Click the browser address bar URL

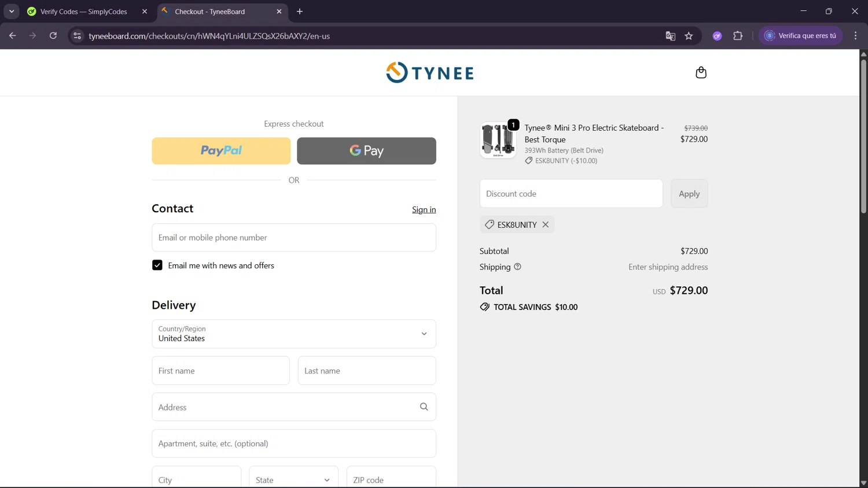(x=209, y=36)
